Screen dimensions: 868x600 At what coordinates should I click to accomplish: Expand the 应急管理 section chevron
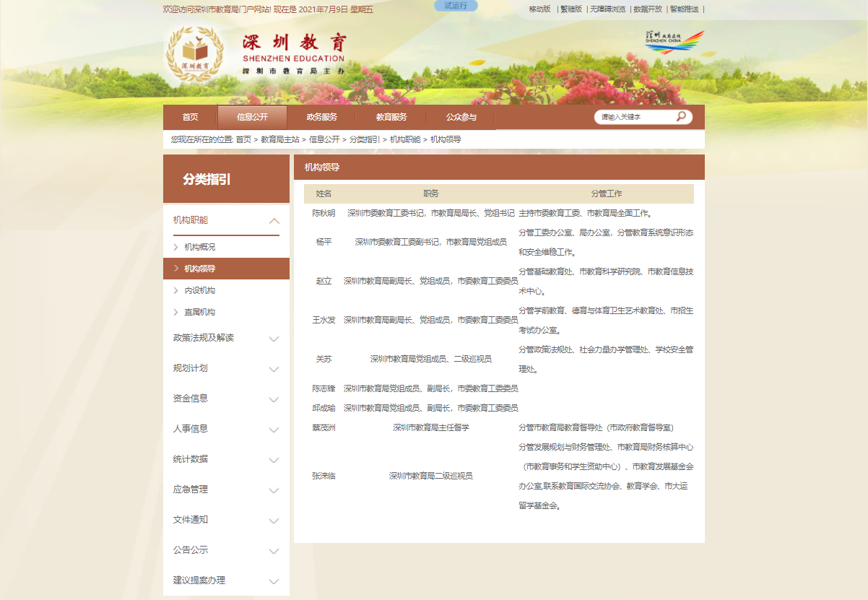pyautogui.click(x=274, y=491)
